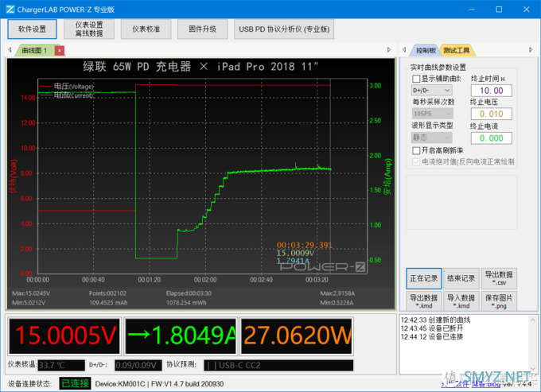Open the 静态 waveform display type dropdown
Viewport: 541px width, 392px height.
(x=431, y=138)
